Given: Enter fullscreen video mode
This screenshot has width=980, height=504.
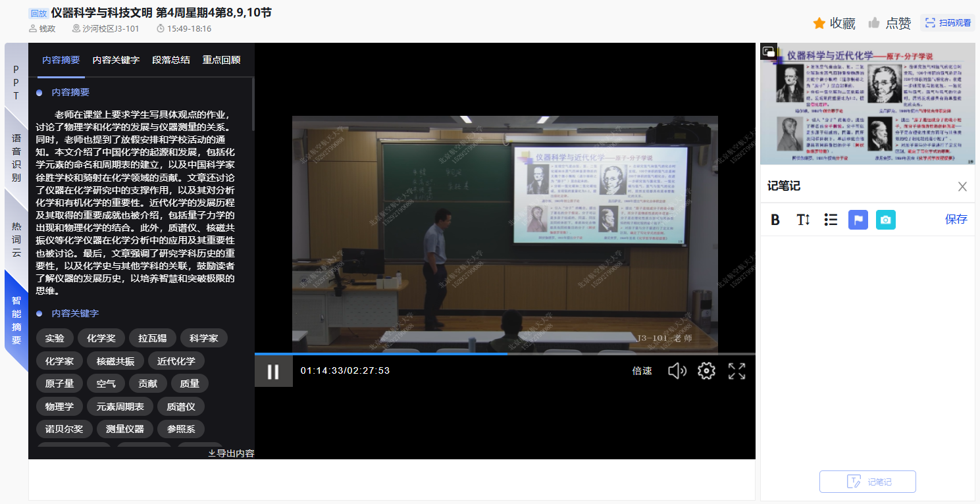Looking at the screenshot, I should point(736,371).
